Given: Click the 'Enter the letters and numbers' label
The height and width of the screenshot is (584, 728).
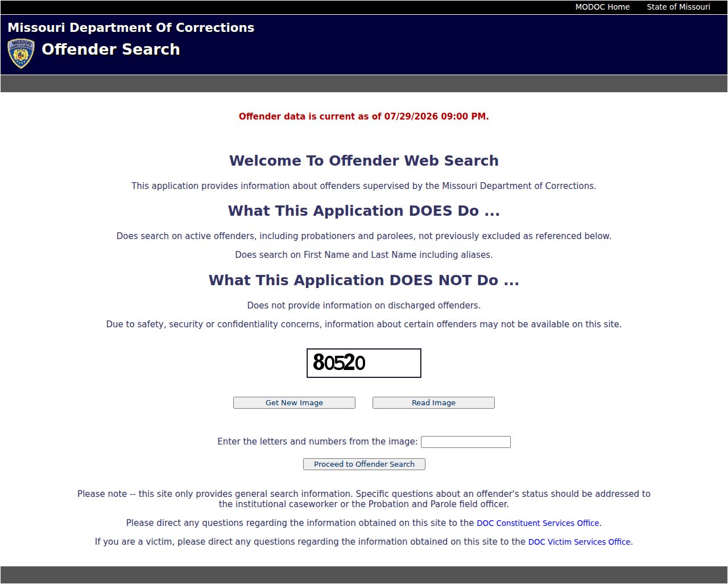Looking at the screenshot, I should pos(317,442).
